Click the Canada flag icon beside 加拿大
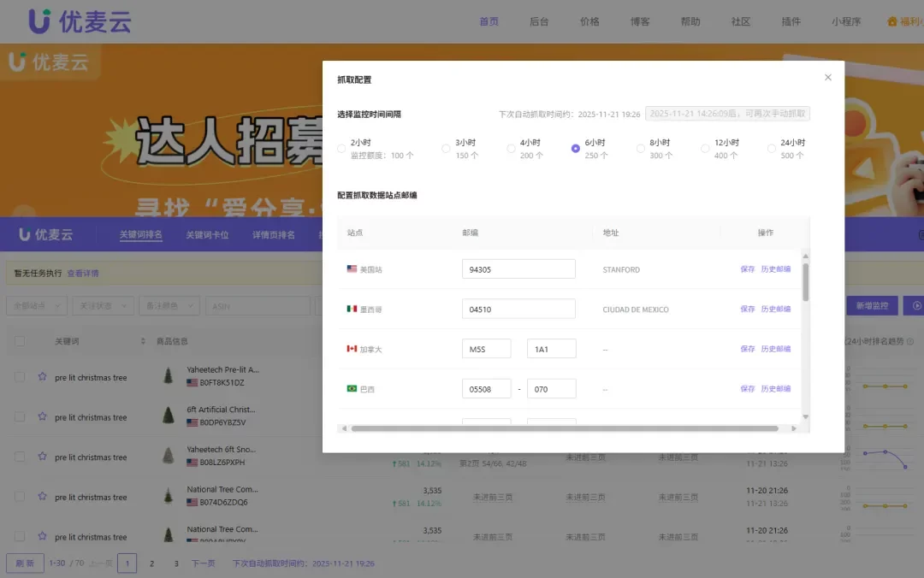Image resolution: width=924 pixels, height=578 pixels. [351, 348]
